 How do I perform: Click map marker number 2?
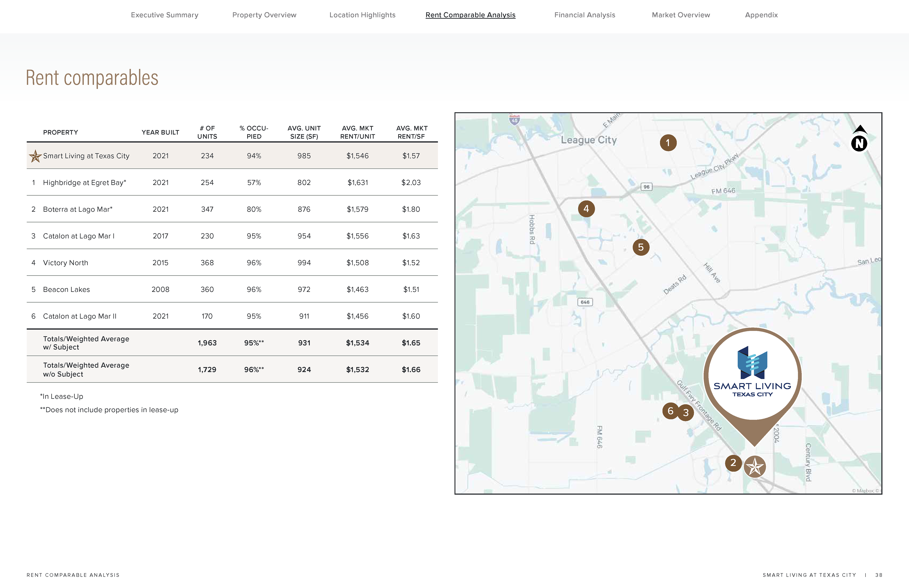(733, 463)
